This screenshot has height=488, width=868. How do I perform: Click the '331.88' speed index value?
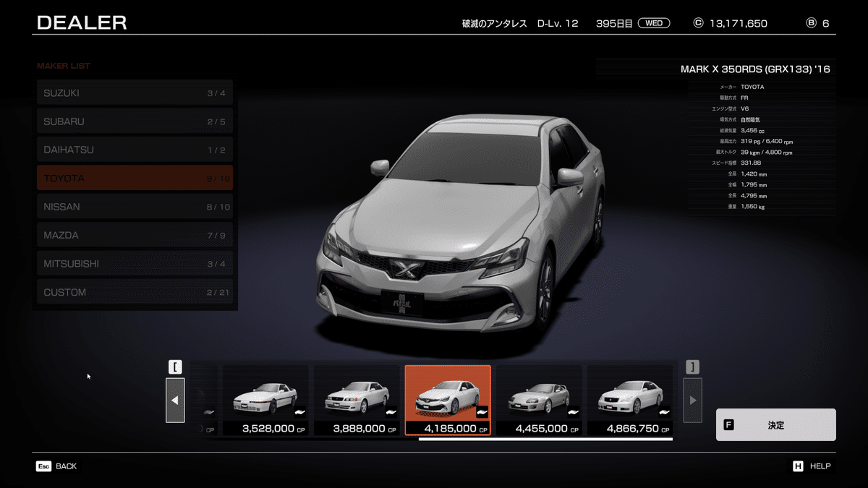751,163
